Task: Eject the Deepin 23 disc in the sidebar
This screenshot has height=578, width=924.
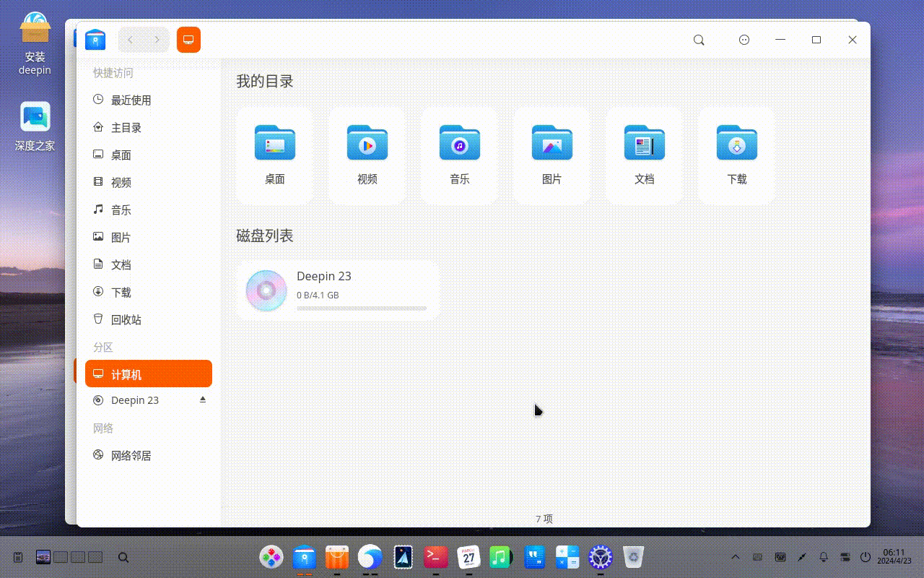Action: pyautogui.click(x=203, y=399)
